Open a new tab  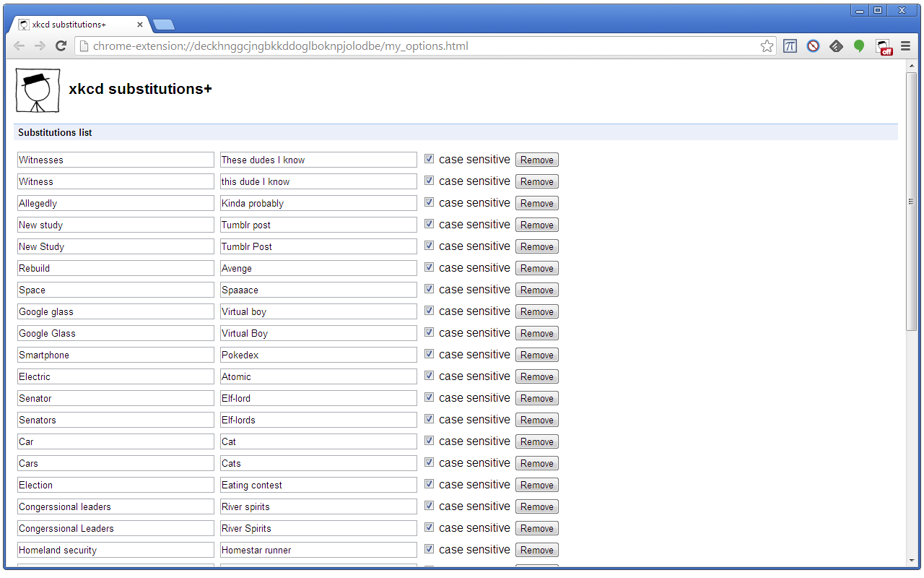[x=164, y=25]
